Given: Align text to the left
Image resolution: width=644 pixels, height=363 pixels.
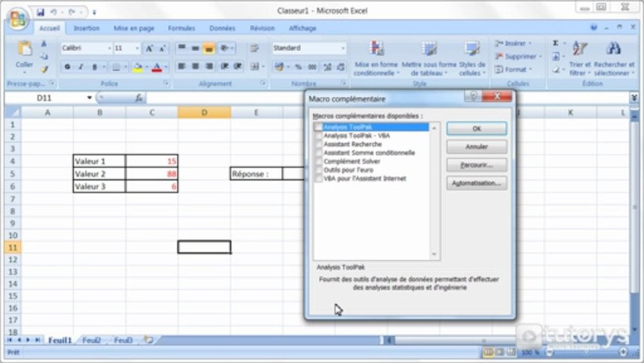Looking at the screenshot, I should pos(182,67).
